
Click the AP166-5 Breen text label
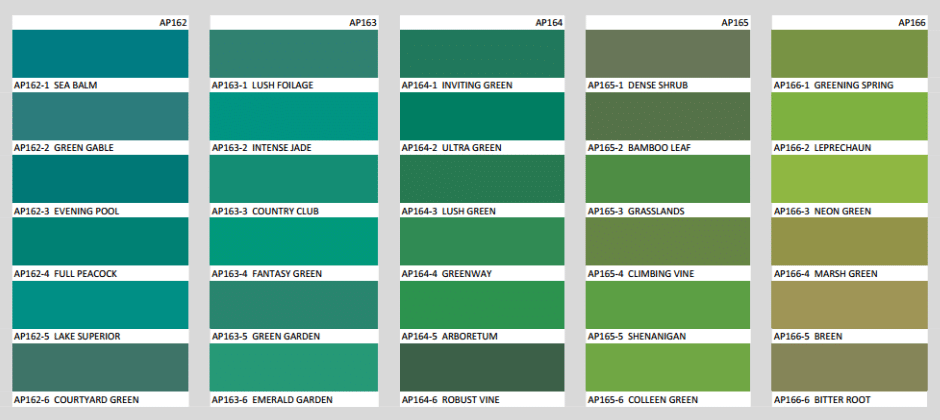[x=810, y=337]
